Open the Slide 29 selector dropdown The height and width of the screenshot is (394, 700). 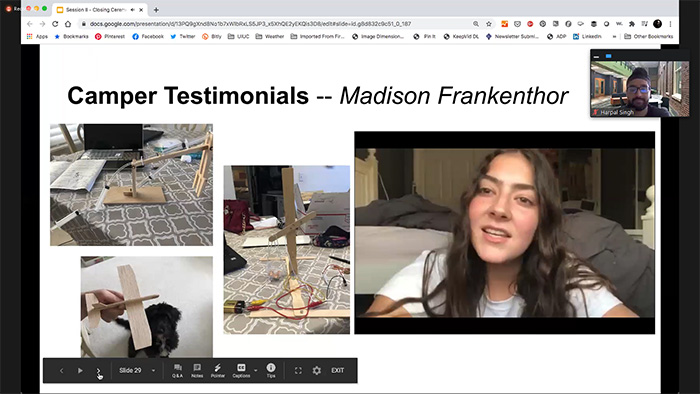point(137,370)
